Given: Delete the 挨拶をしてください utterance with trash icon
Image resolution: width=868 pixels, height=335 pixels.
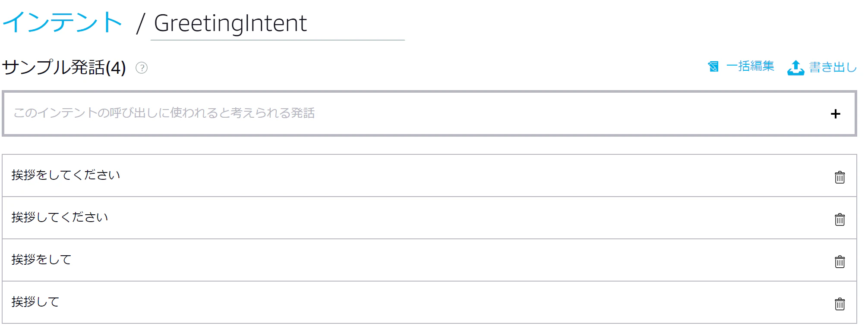Looking at the screenshot, I should [840, 177].
